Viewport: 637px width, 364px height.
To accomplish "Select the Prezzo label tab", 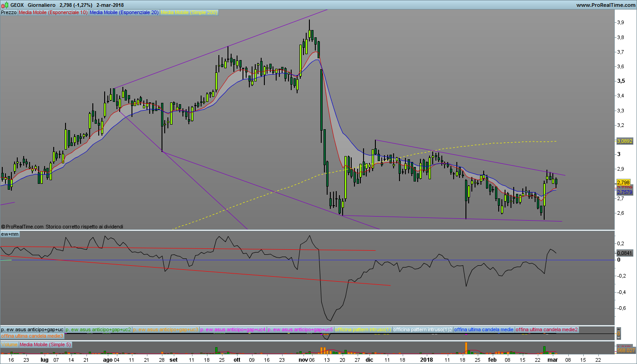I will point(9,12).
